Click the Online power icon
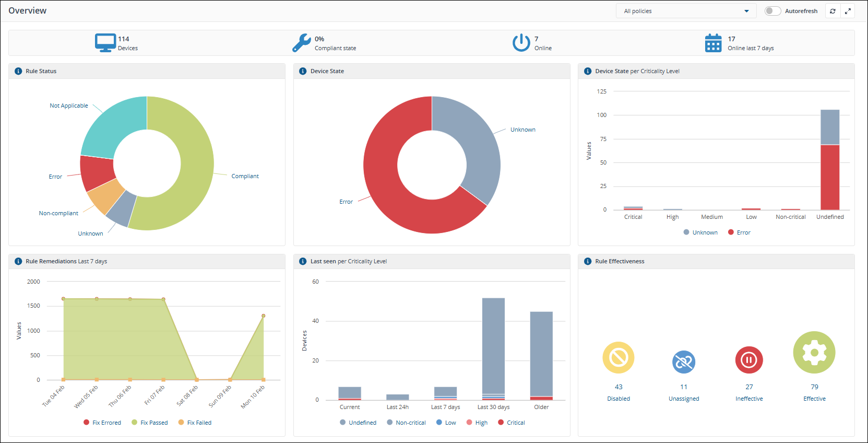 pyautogui.click(x=521, y=43)
